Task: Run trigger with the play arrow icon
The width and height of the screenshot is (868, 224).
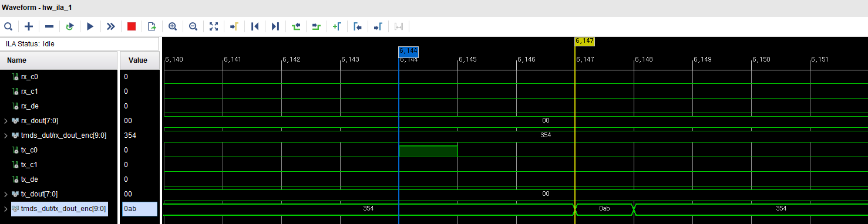Action: coord(90,26)
